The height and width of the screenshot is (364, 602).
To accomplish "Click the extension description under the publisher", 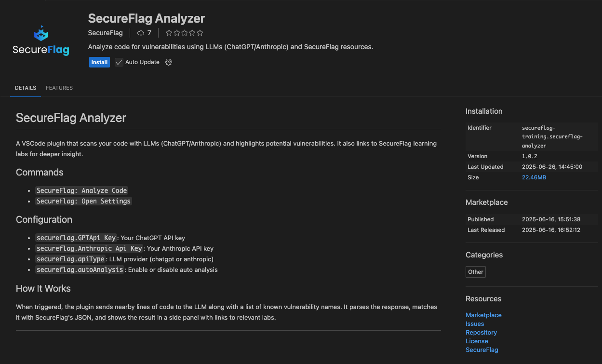I will 231,47.
